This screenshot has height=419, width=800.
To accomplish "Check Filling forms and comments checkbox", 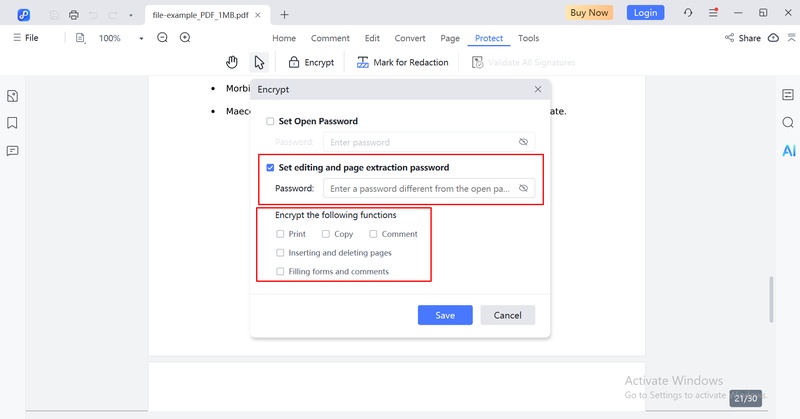I will tap(280, 272).
